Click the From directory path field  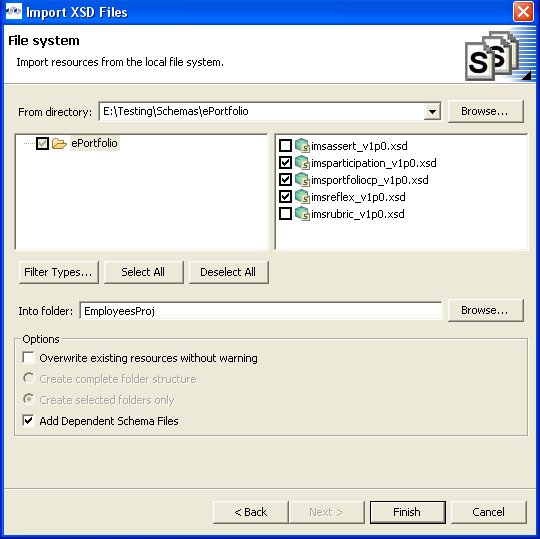(262, 111)
